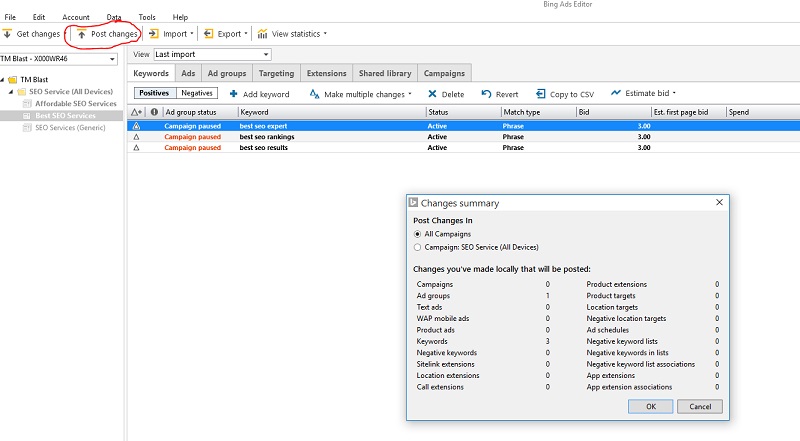
Task: Click the Affordable SEO Services ad group icon
Action: click(x=28, y=104)
